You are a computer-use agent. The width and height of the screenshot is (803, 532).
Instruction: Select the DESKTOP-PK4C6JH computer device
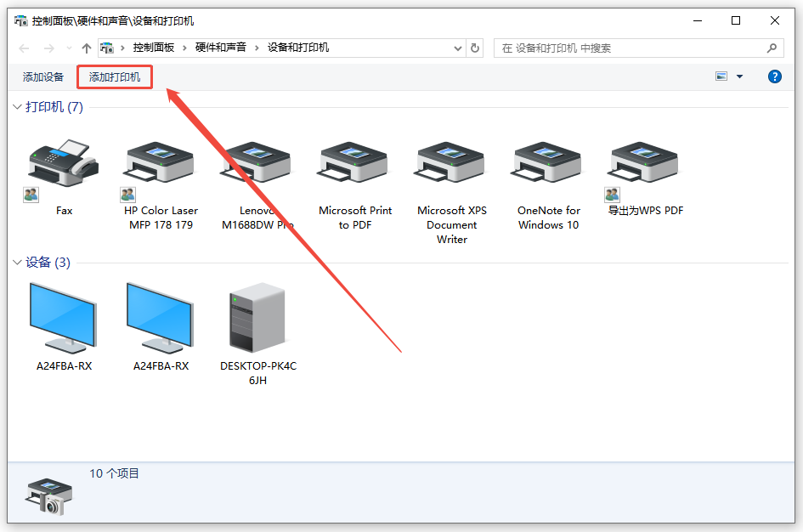tap(258, 334)
